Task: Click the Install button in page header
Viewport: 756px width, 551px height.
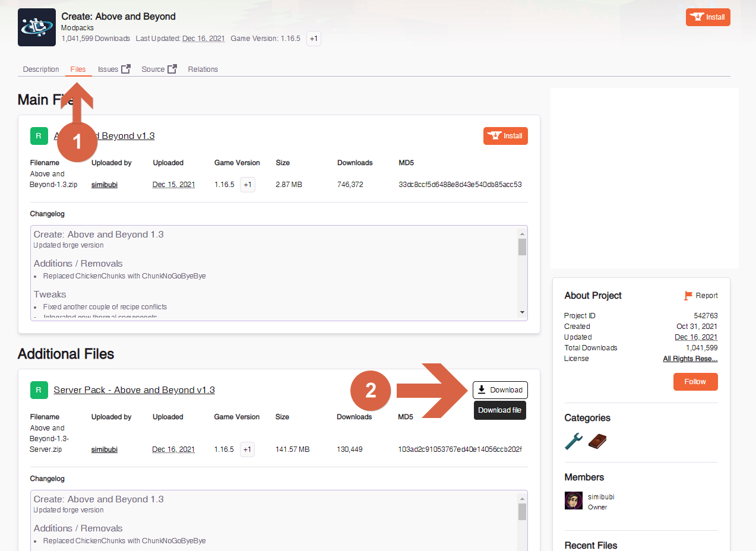Action: 708,17
